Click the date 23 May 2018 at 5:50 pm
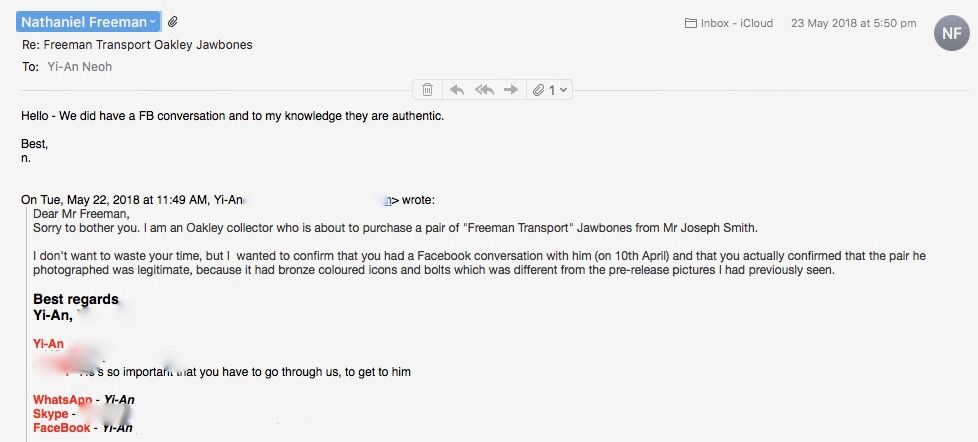 pyautogui.click(x=855, y=23)
